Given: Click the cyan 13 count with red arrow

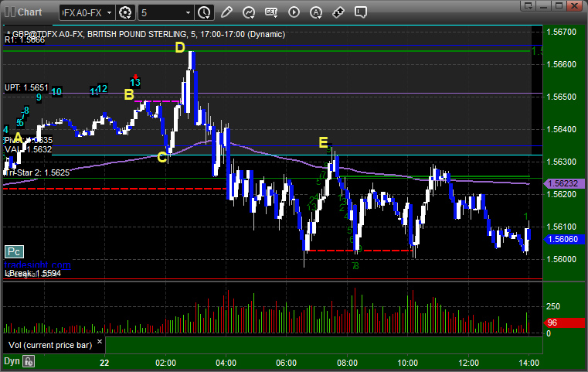Looking at the screenshot, I should pyautogui.click(x=135, y=82).
